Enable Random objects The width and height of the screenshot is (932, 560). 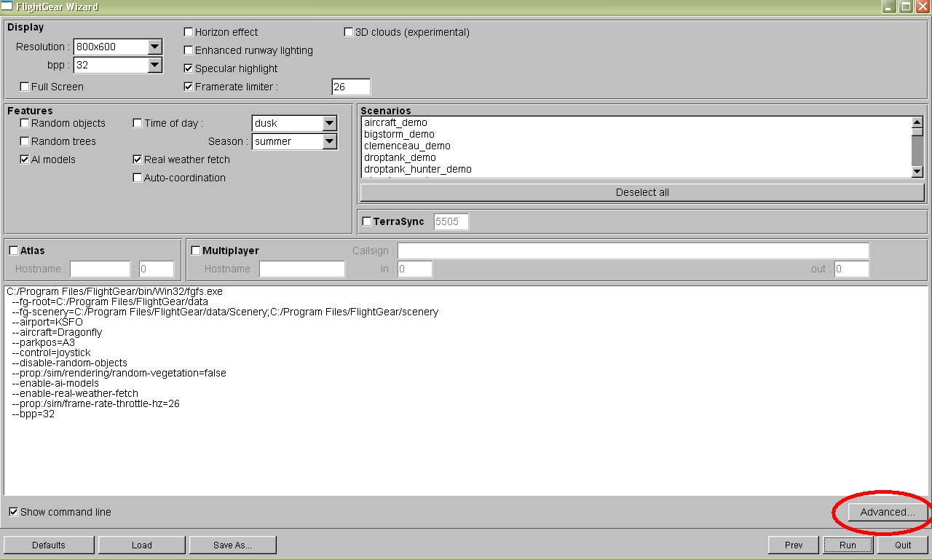click(25, 123)
